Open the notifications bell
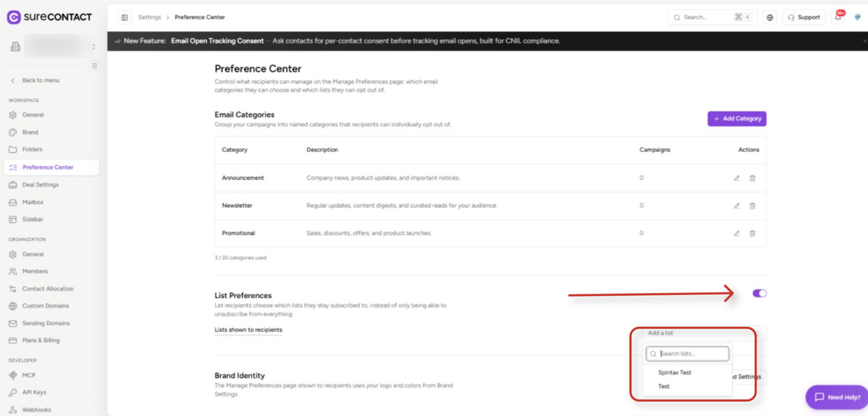The width and height of the screenshot is (868, 416). click(x=838, y=17)
